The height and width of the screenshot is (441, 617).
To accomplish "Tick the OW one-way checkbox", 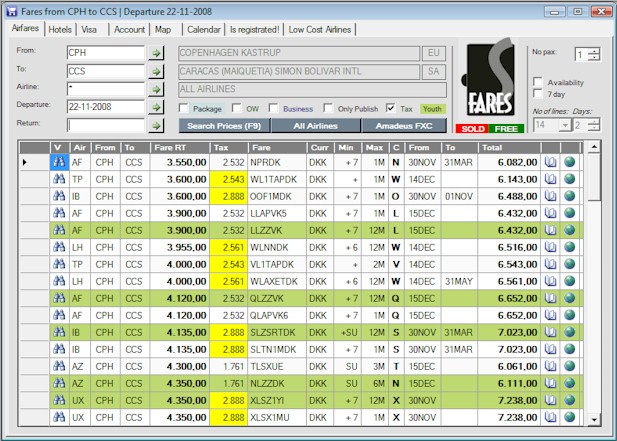I will pos(236,108).
